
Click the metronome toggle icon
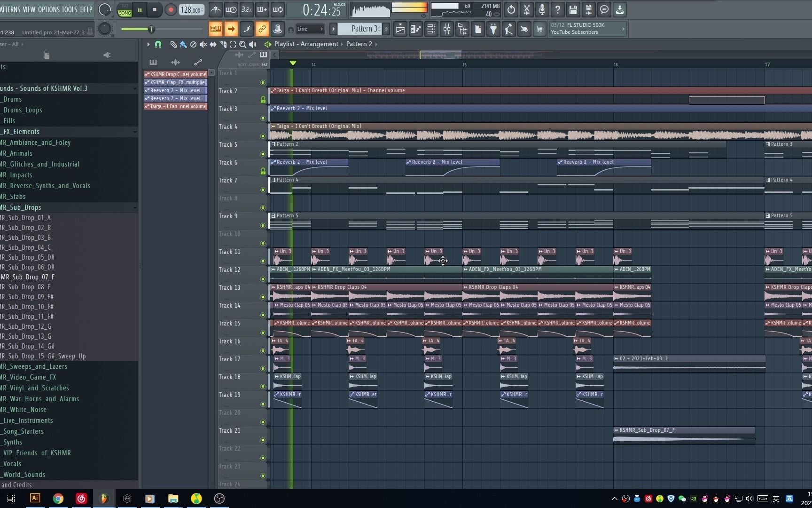point(216,9)
